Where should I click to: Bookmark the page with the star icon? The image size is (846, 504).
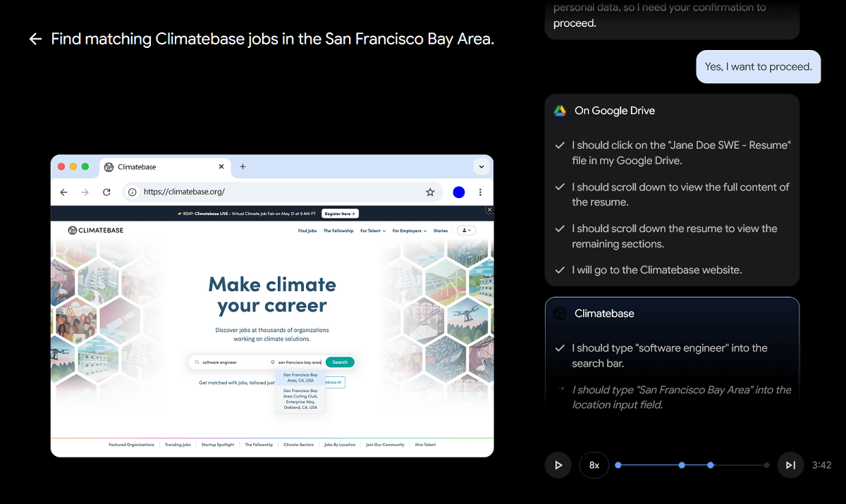[430, 192]
